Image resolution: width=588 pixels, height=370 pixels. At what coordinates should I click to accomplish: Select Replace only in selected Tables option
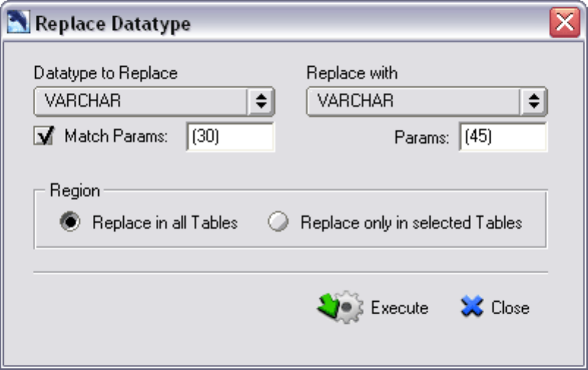[x=278, y=221]
